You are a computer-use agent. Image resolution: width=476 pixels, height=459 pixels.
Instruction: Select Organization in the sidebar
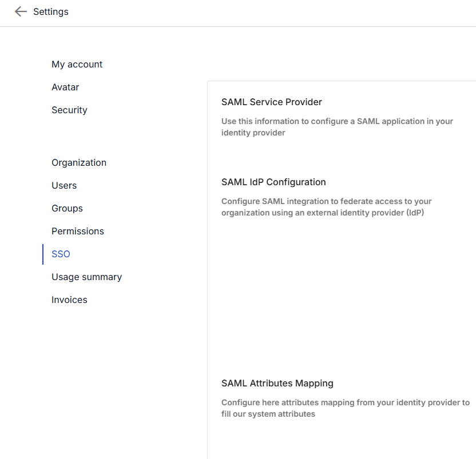click(79, 163)
